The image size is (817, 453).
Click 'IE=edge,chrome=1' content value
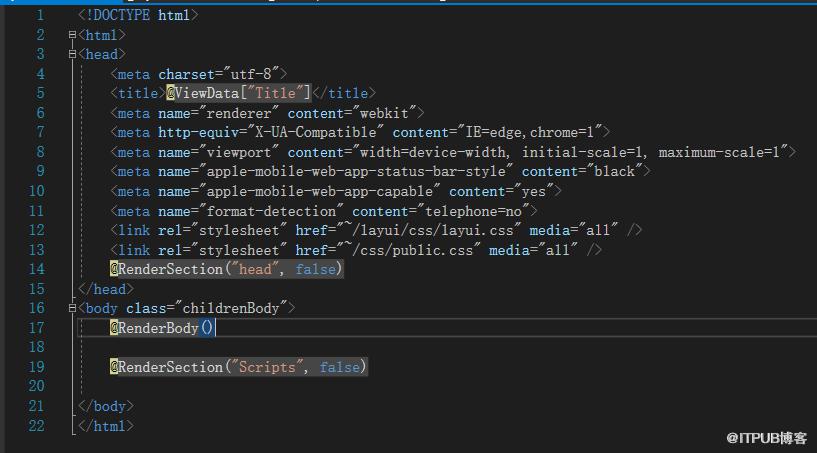click(529, 132)
